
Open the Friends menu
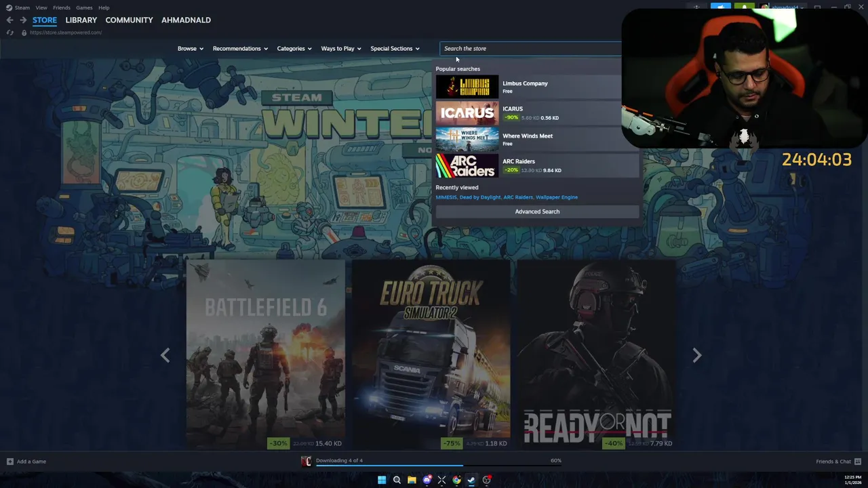62,7
